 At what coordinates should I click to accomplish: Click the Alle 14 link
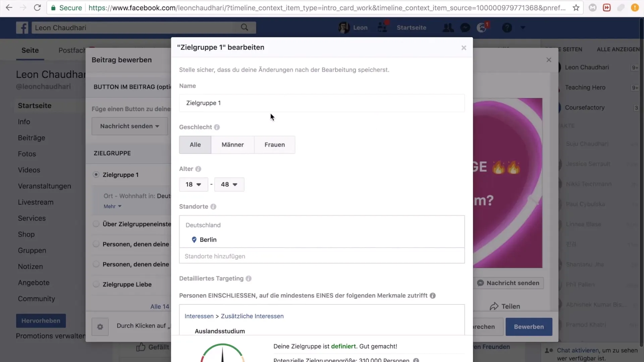coord(160,307)
